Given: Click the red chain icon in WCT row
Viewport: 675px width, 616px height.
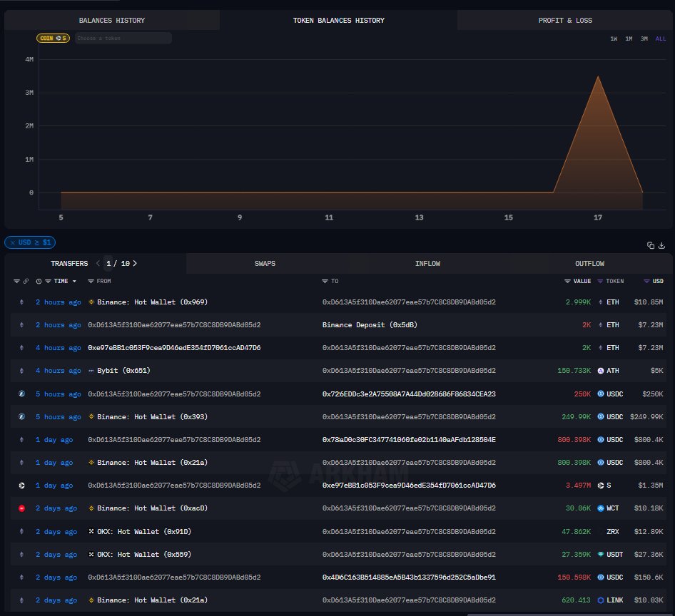Looking at the screenshot, I should [x=21, y=508].
